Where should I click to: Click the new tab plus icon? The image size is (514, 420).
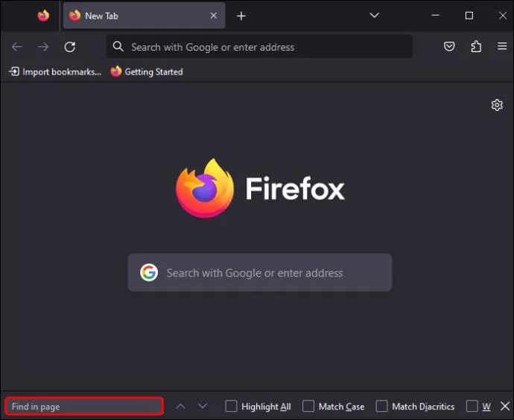241,16
